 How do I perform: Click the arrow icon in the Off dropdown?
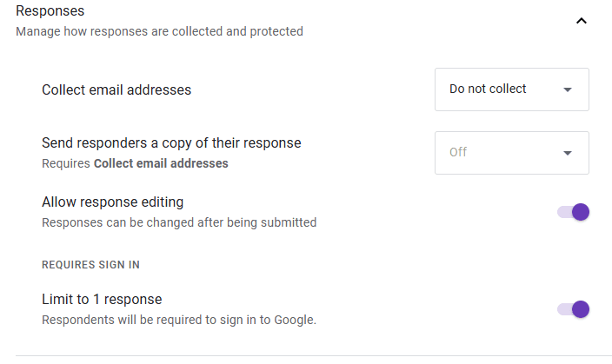568,153
